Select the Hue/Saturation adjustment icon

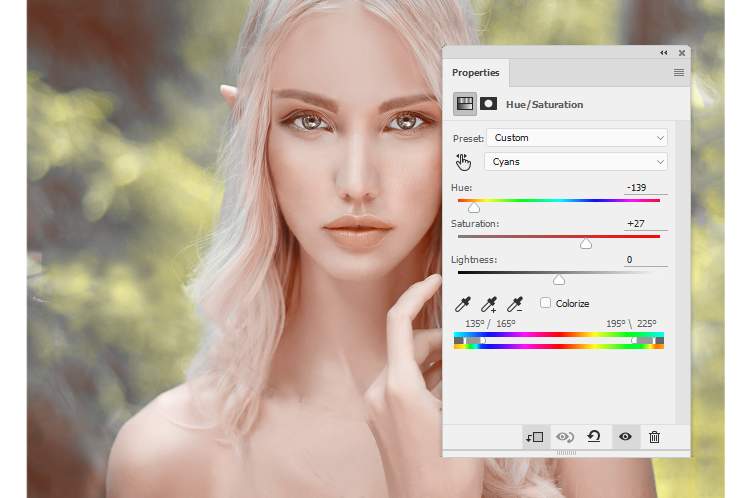[x=465, y=104]
